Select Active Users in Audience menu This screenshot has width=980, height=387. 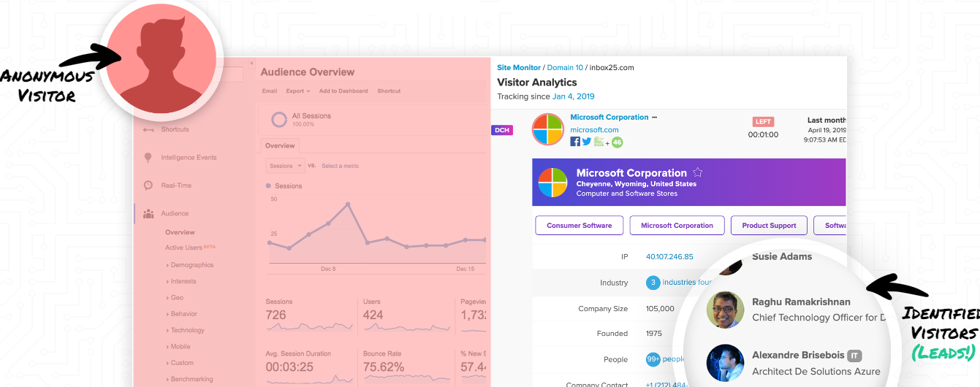point(183,248)
